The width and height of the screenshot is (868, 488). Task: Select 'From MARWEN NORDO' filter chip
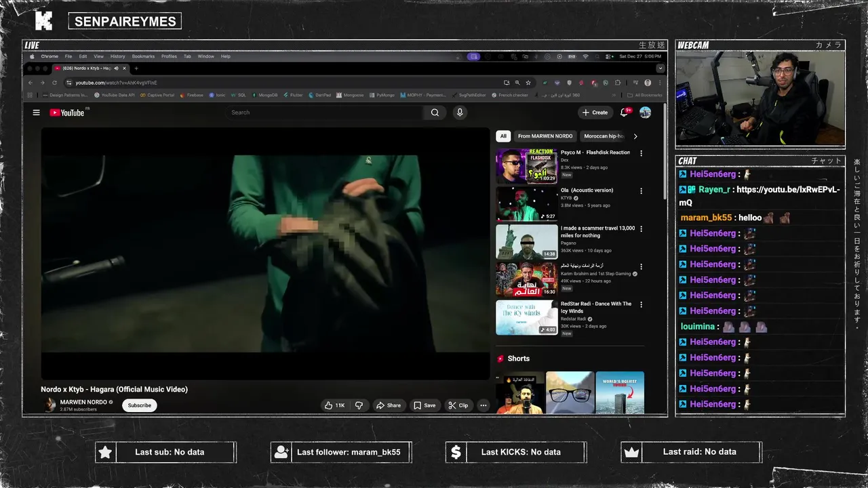545,136
